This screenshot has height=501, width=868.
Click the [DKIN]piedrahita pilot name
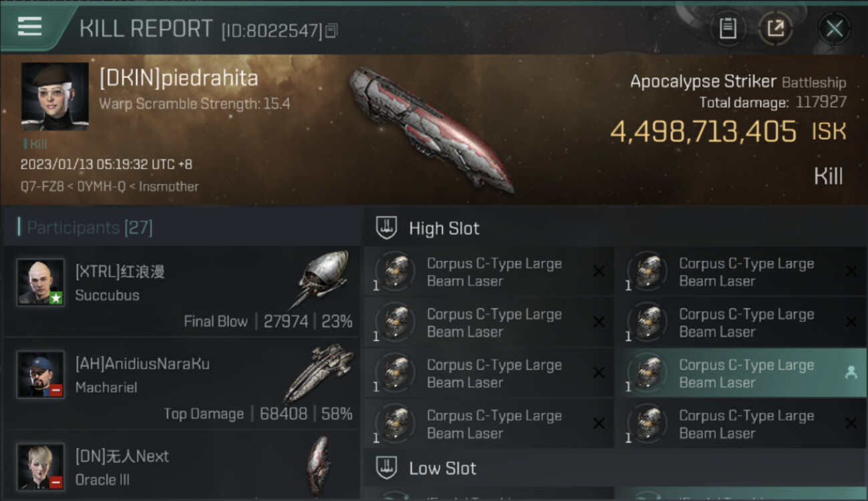click(178, 78)
